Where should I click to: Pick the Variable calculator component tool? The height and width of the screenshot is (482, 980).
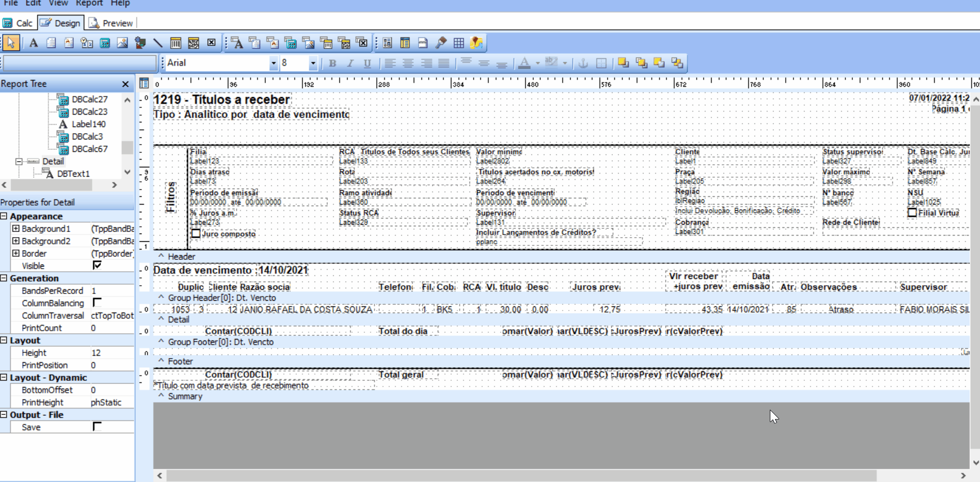tap(104, 43)
